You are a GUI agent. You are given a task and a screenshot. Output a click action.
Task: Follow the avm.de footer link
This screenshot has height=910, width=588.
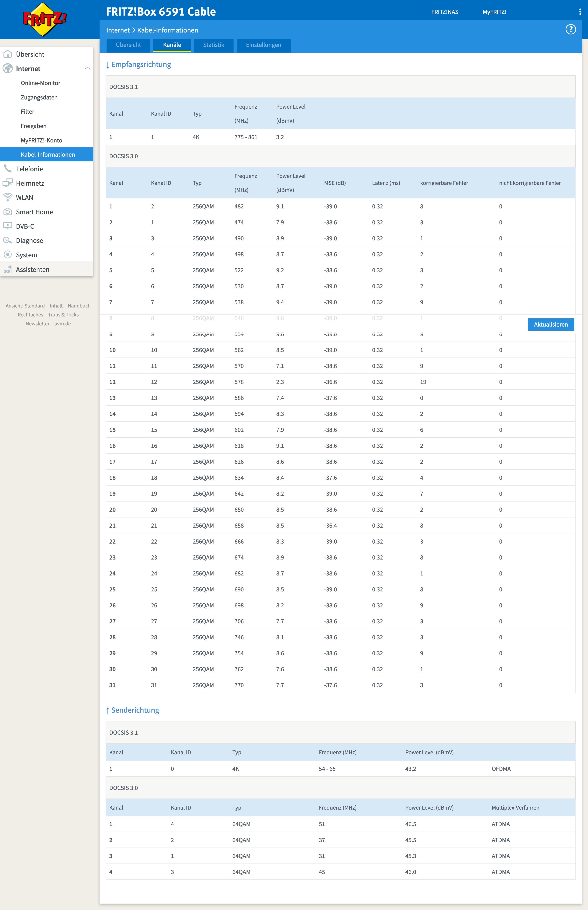click(x=62, y=324)
